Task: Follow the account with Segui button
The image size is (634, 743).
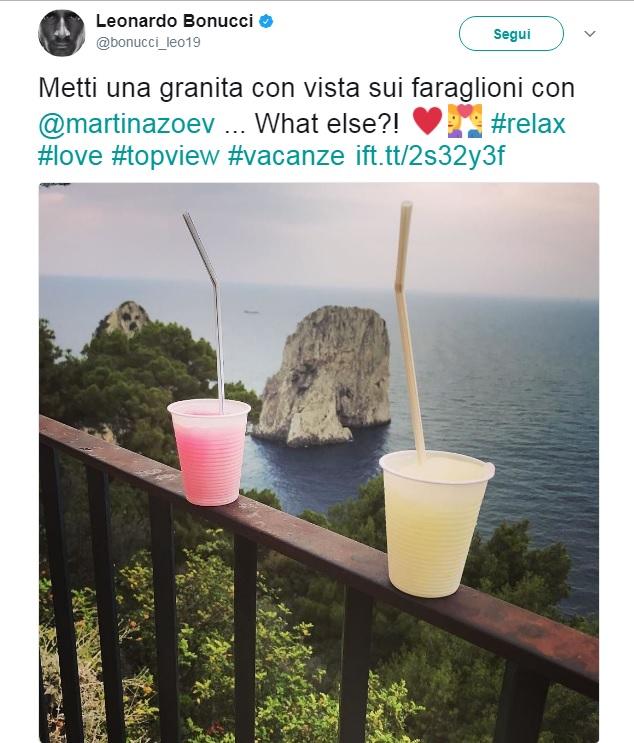Action: pos(511,34)
